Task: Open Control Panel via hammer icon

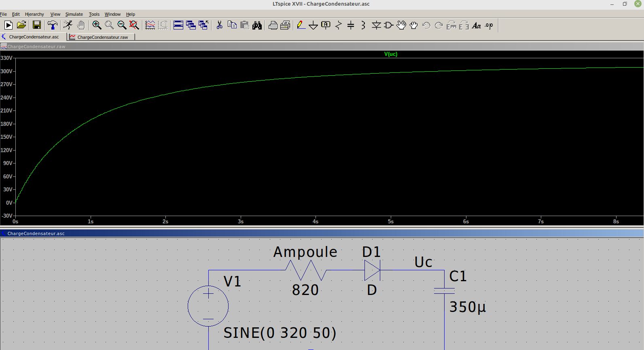Action: 52,25
